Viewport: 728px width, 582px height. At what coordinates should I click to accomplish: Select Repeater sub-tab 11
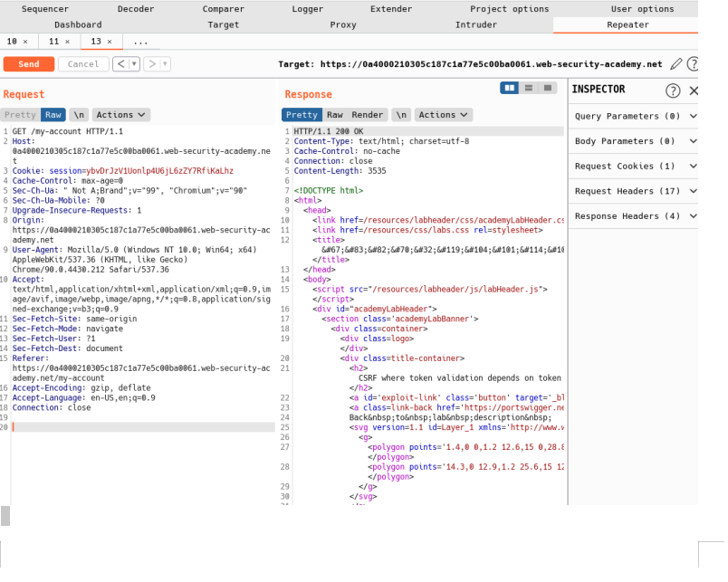coord(53,42)
